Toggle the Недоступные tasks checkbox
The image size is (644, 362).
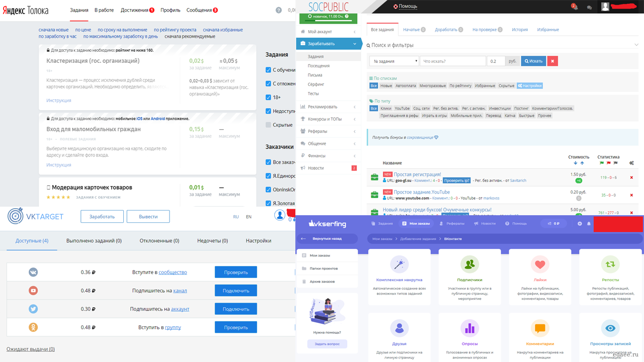click(x=268, y=111)
